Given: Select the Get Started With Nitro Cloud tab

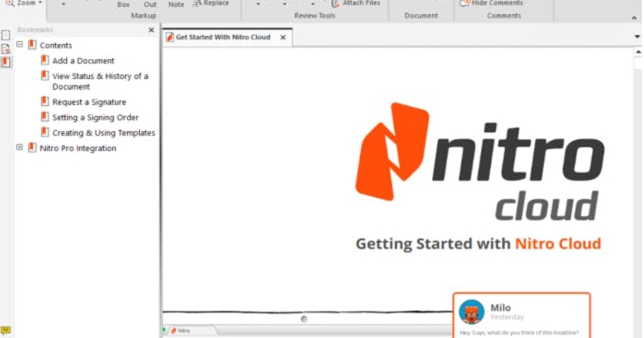Looking at the screenshot, I should tap(223, 38).
